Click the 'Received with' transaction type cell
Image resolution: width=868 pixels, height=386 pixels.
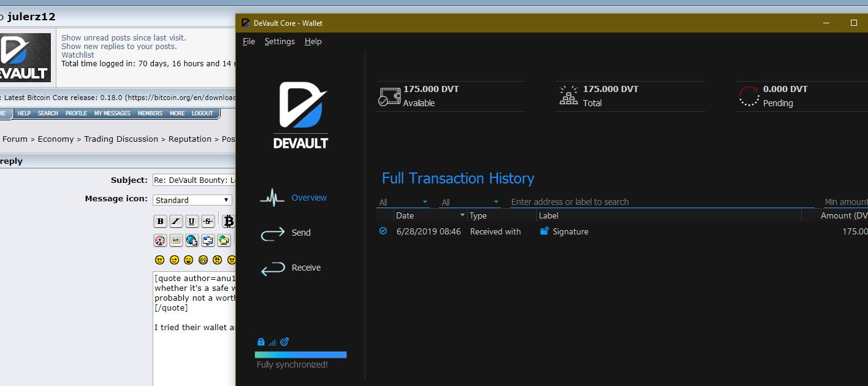click(x=495, y=232)
